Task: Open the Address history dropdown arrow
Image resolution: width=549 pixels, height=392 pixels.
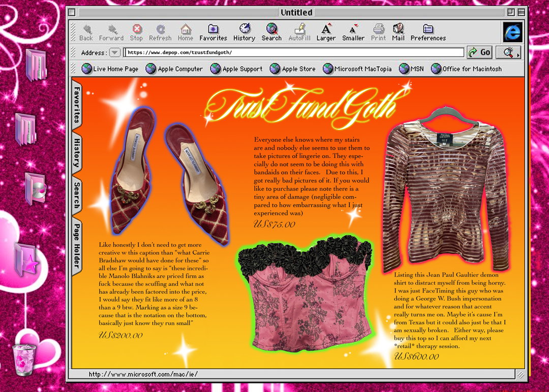Action: pos(114,52)
